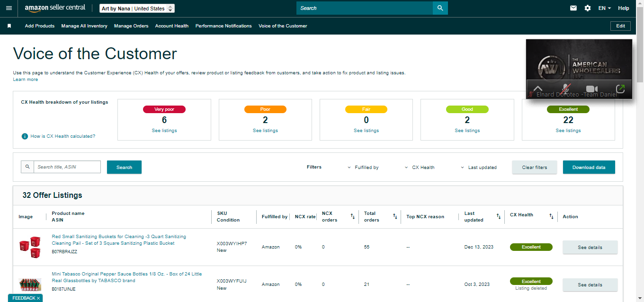Expand the Fulfilled by filter
This screenshot has width=644, height=302.
click(363, 167)
